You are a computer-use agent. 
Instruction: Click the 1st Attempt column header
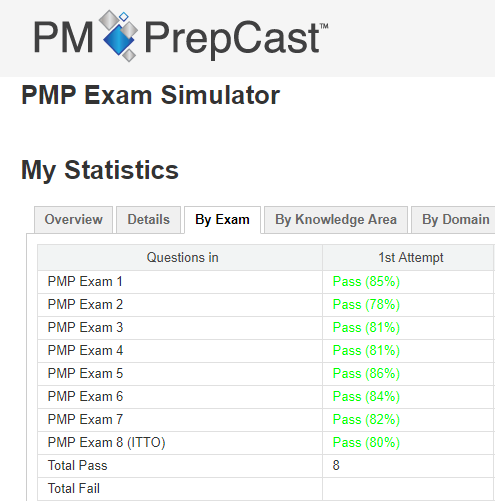pyautogui.click(x=411, y=258)
